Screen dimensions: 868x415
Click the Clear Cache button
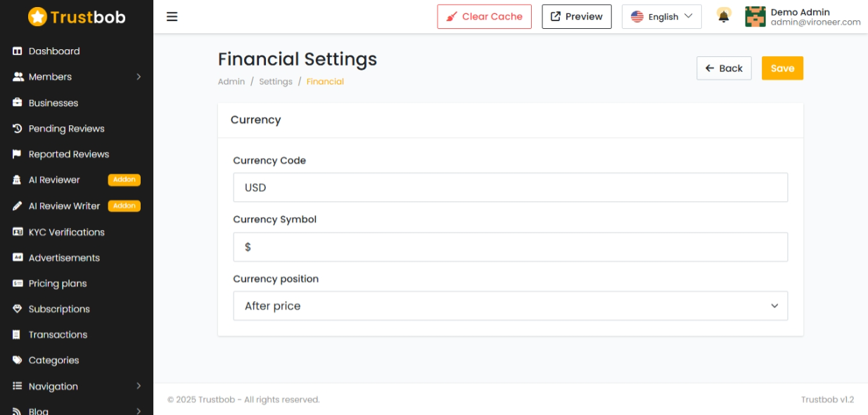[484, 17]
